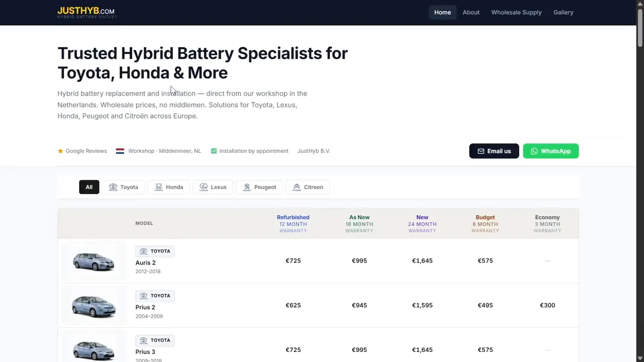Click Auris 2 refurbished price €725
Image resolution: width=644 pixels, height=362 pixels.
(x=293, y=260)
